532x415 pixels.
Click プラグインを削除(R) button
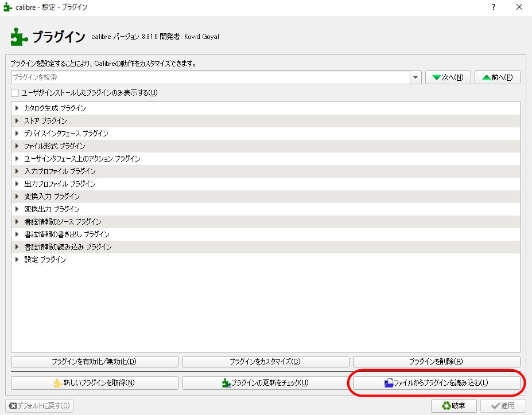[436, 362]
